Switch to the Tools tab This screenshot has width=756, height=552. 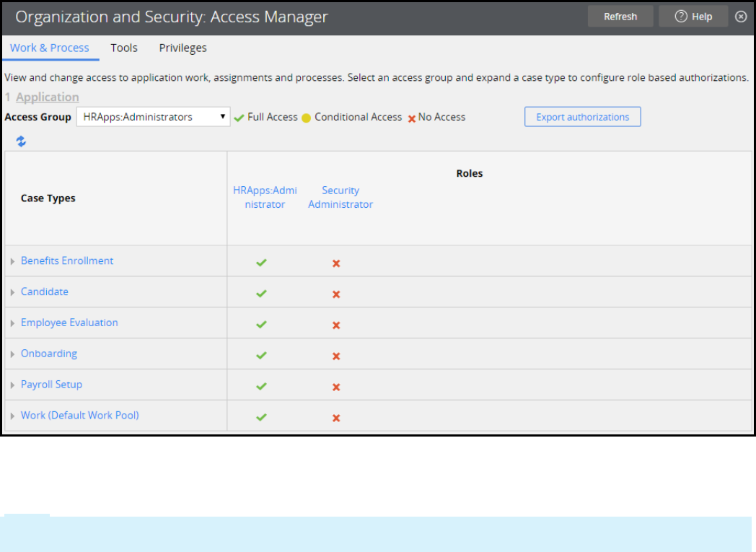point(124,48)
